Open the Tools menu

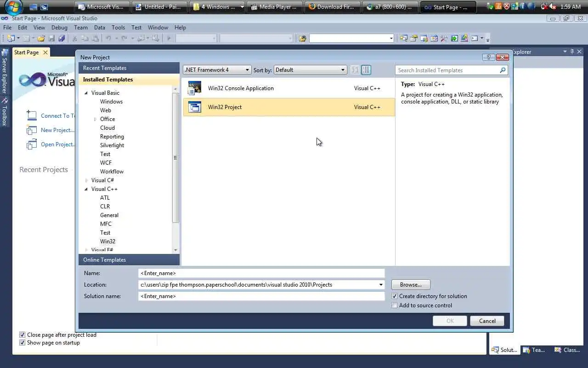[x=118, y=28]
